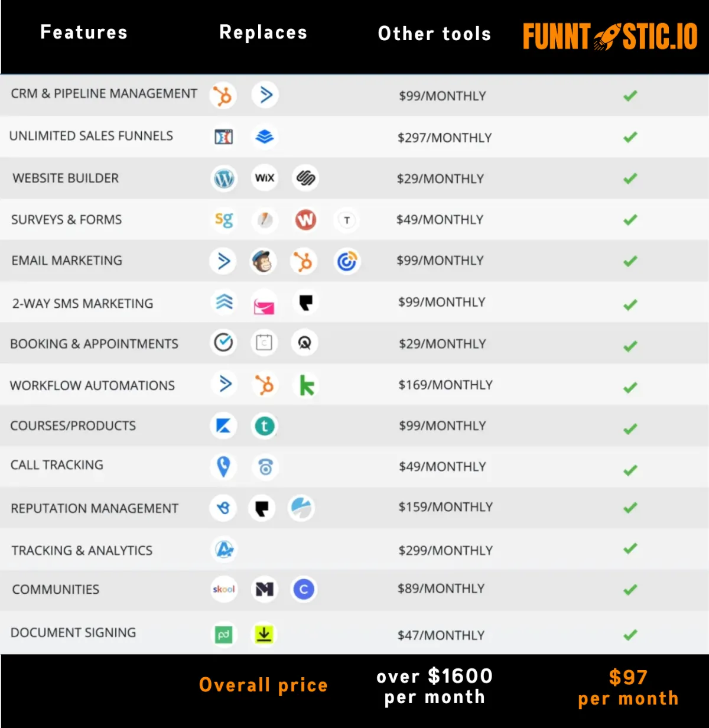Viewport: 709px width, 728px height.
Task: Click the Reputation Management feature label
Action: coord(95,508)
